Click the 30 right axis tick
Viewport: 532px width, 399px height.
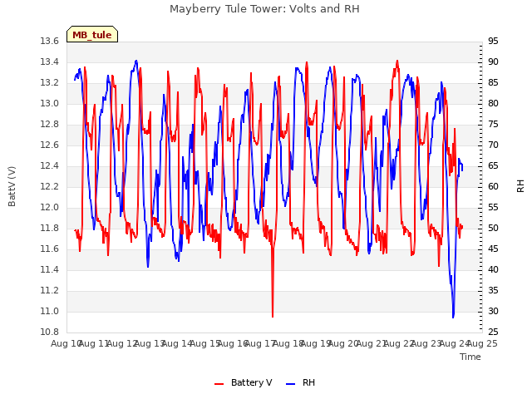tap(493, 311)
